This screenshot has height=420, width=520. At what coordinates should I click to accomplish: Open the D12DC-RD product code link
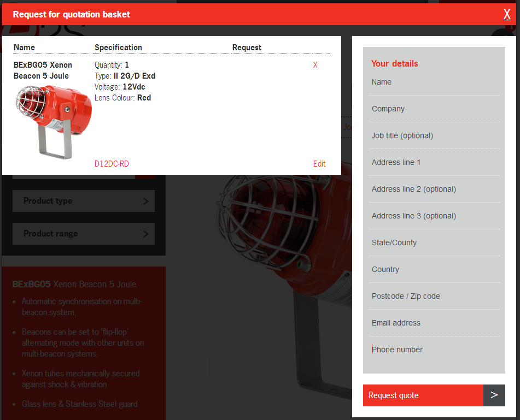[112, 164]
